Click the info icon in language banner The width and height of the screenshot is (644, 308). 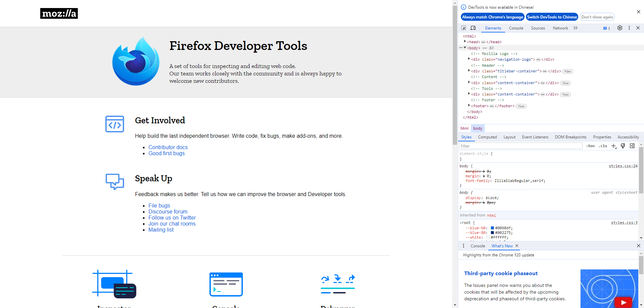(x=464, y=7)
